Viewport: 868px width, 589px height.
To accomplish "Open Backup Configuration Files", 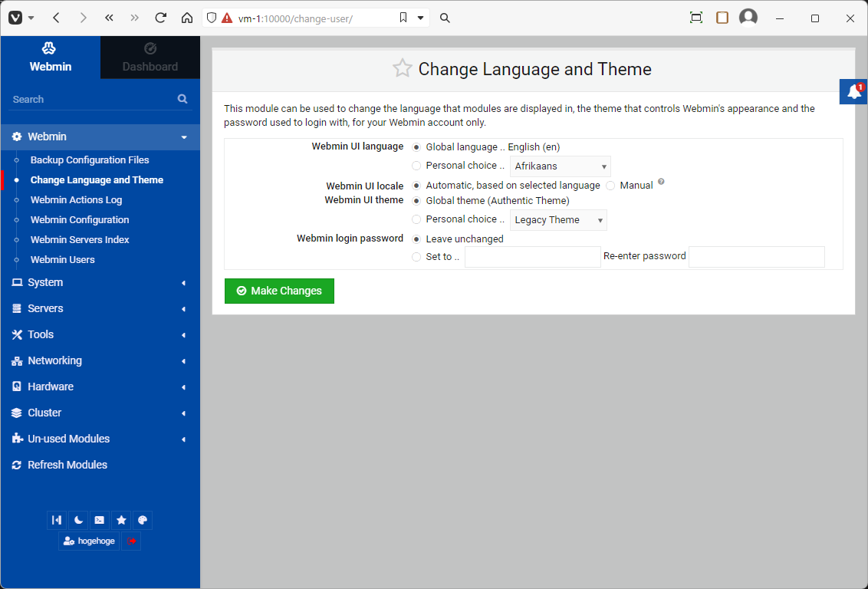I will point(90,160).
